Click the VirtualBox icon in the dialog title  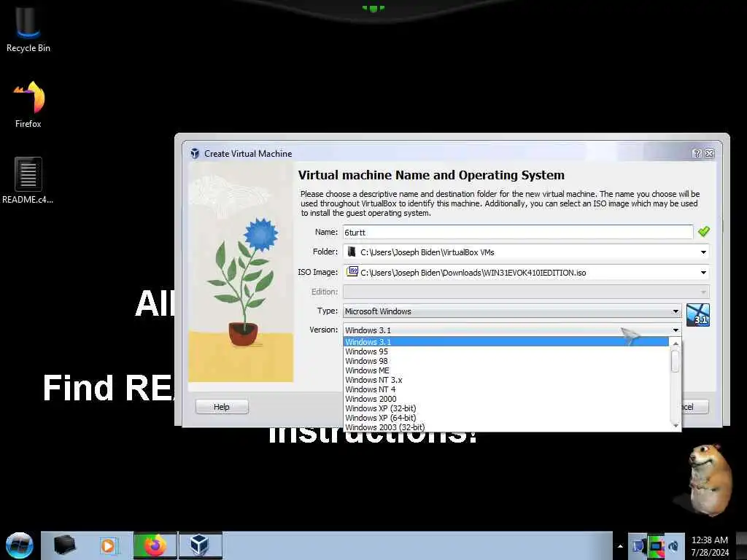coord(194,153)
